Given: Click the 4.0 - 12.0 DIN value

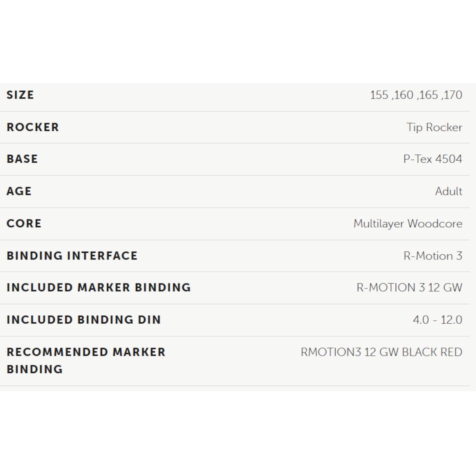Looking at the screenshot, I should 437,320.
